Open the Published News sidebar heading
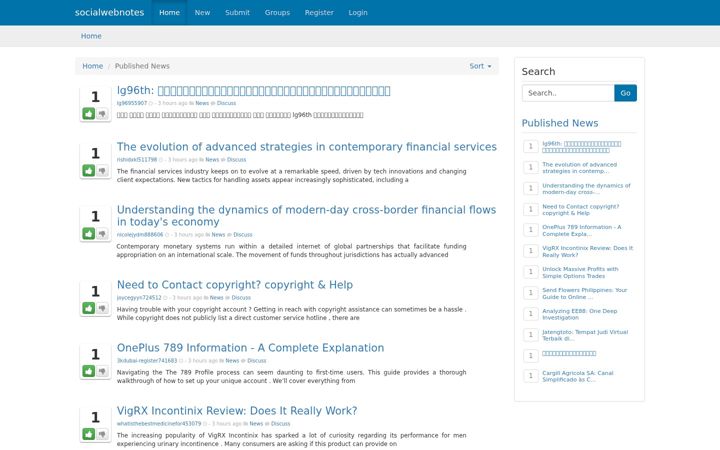The height and width of the screenshot is (450, 720). tap(560, 123)
